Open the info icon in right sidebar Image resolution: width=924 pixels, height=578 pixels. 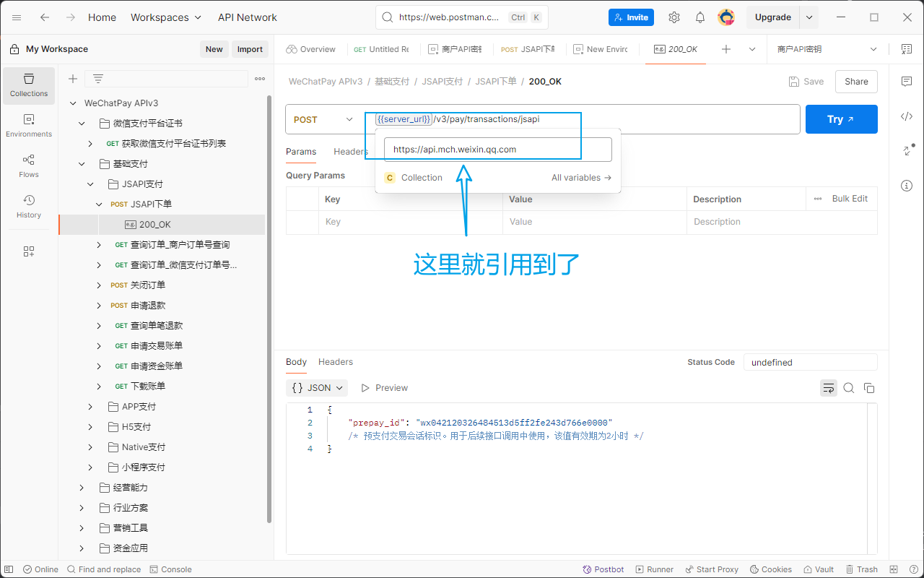[907, 186]
